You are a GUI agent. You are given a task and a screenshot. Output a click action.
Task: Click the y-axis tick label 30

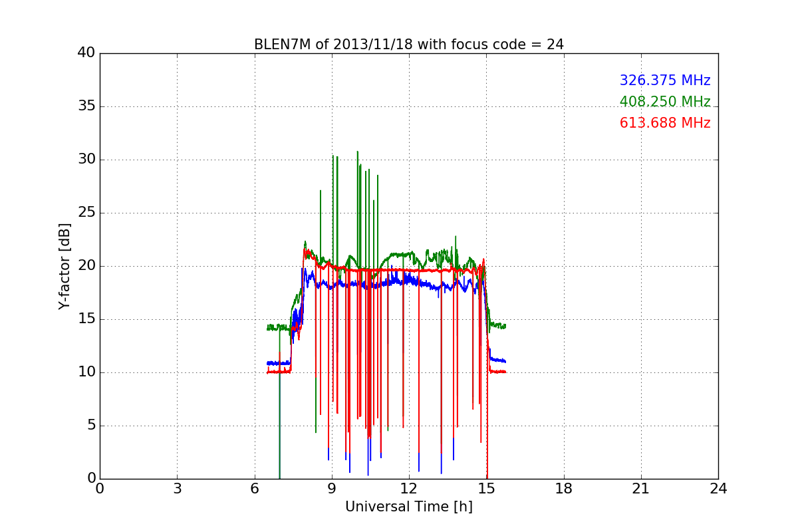[86, 160]
